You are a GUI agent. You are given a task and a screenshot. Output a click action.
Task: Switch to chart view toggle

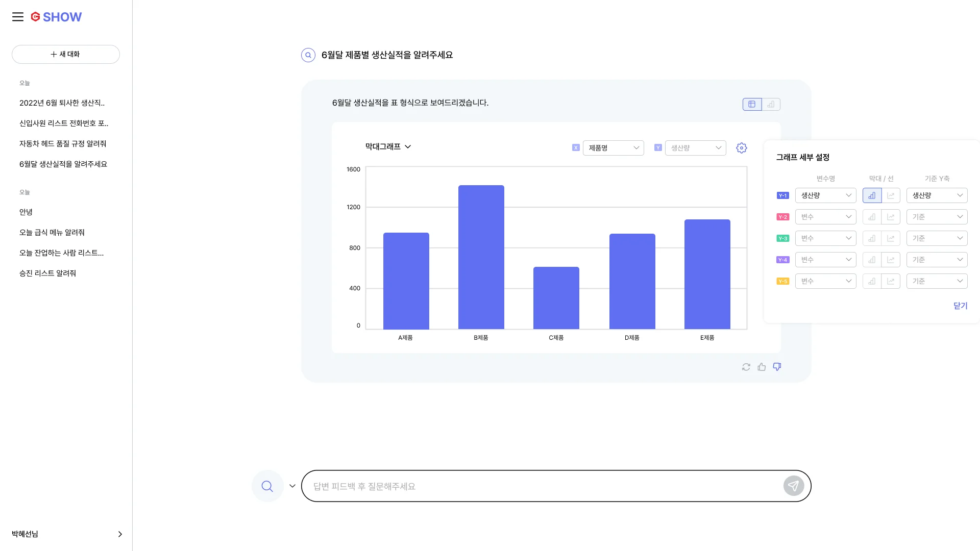[x=771, y=104]
